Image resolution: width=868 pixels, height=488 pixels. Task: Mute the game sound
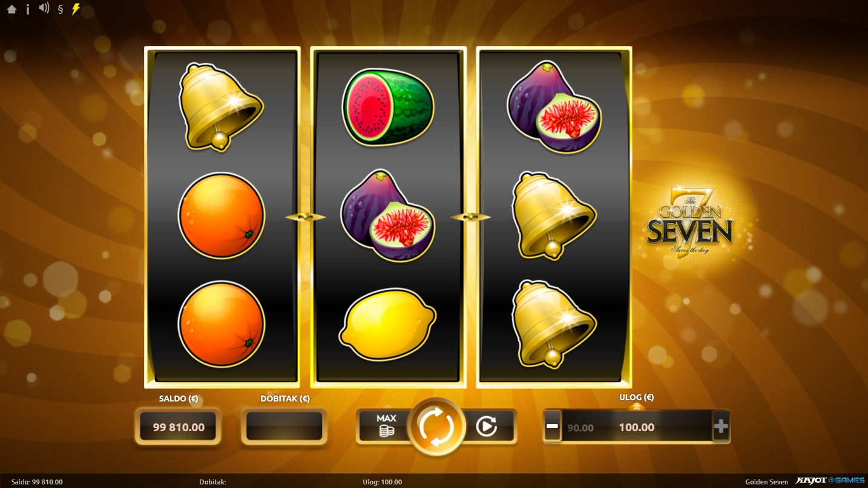[44, 8]
